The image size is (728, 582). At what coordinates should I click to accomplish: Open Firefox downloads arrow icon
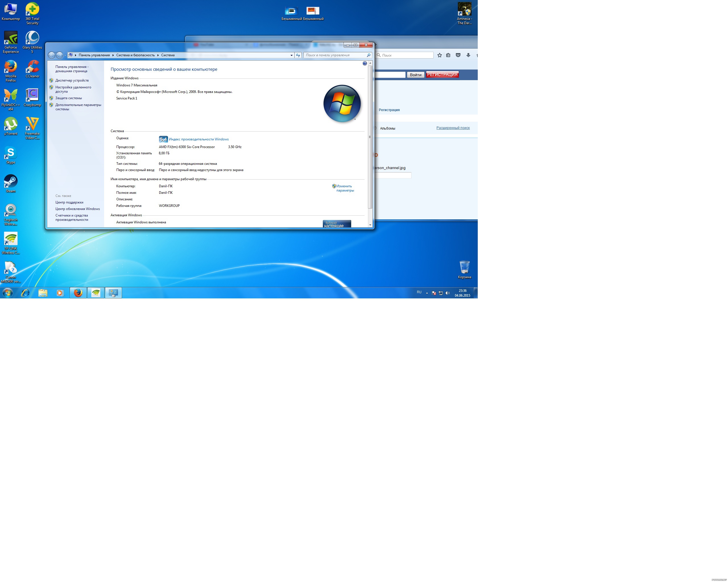(x=468, y=55)
